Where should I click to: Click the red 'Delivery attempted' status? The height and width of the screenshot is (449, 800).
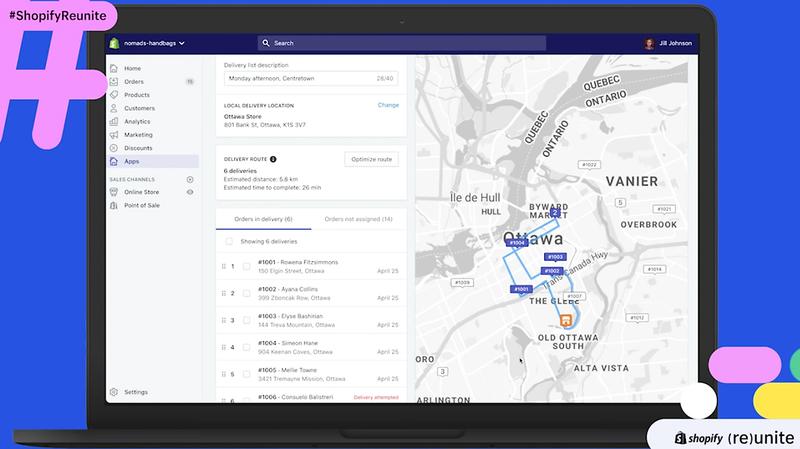pyautogui.click(x=376, y=397)
